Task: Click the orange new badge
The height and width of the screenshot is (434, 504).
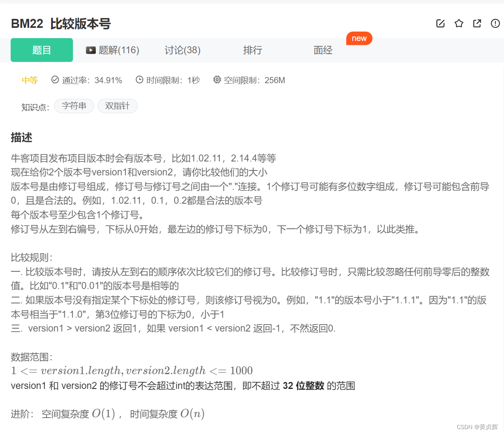Action: (359, 38)
